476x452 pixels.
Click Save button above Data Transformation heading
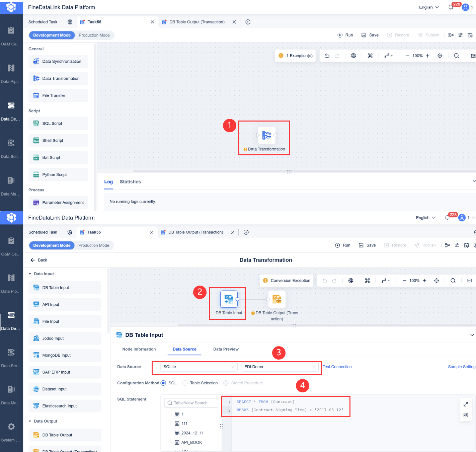(367, 245)
